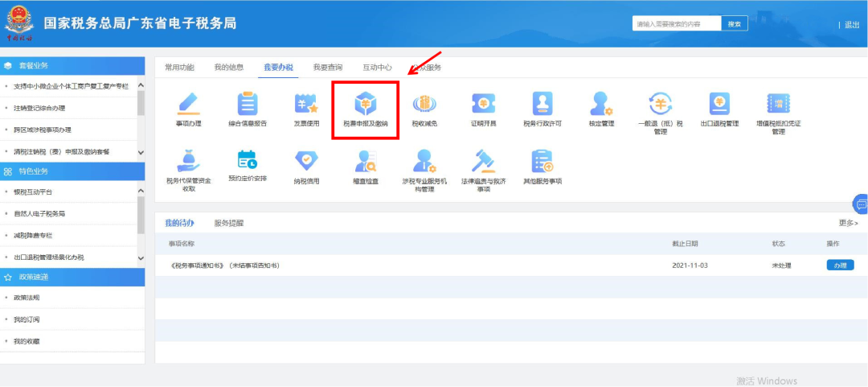Open 纳税信用 diamond icon

(306, 160)
